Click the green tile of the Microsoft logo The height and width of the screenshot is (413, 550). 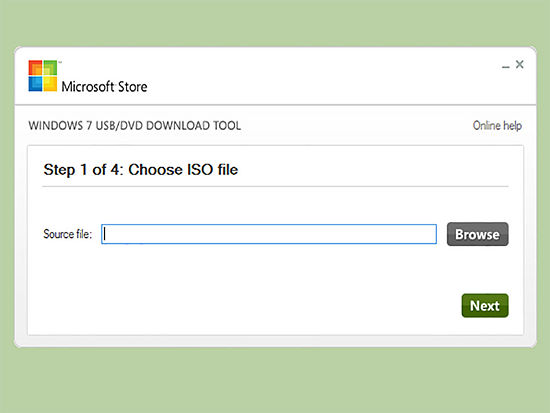(x=50, y=67)
